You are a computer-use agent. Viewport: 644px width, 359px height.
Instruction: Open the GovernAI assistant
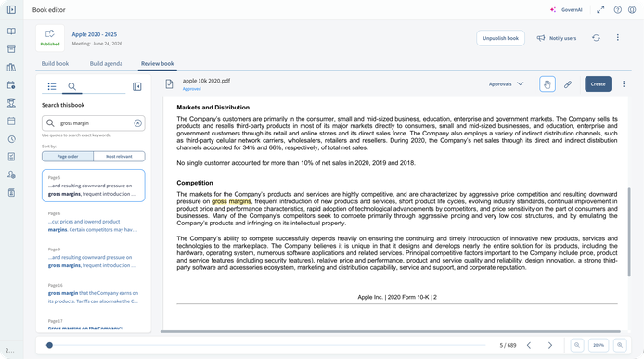566,10
